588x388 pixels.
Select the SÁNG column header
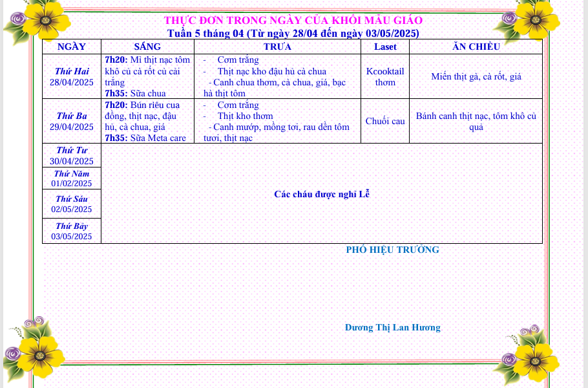[x=147, y=47]
